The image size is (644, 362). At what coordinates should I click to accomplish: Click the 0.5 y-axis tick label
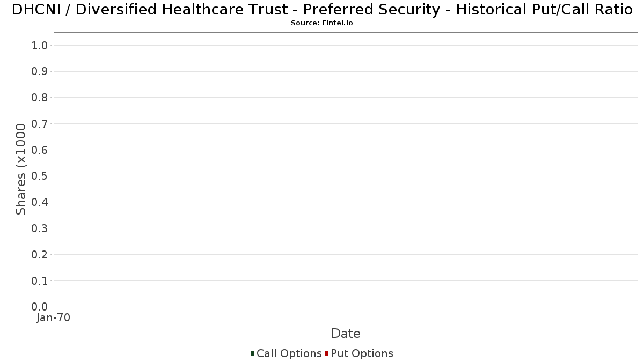click(x=40, y=176)
